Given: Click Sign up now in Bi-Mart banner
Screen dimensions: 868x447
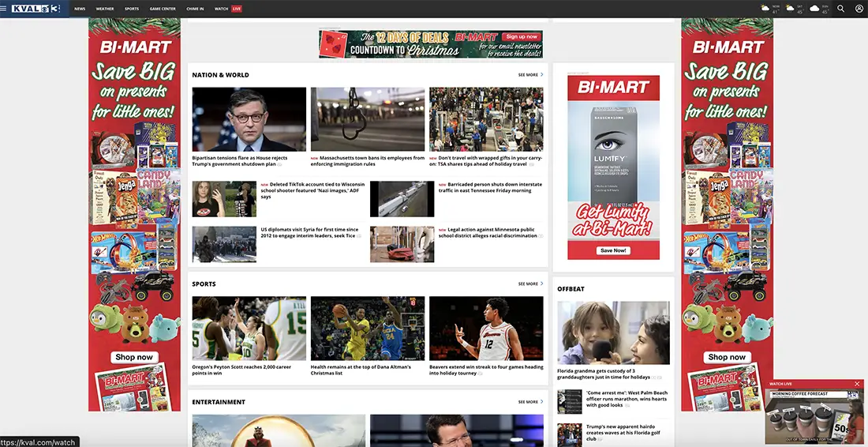Looking at the screenshot, I should (522, 36).
